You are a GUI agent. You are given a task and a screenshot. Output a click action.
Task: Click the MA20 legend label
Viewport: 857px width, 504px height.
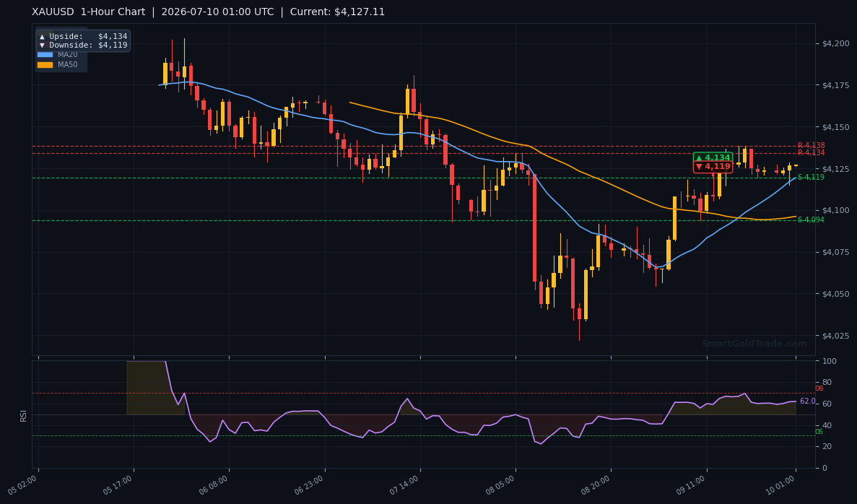point(68,55)
